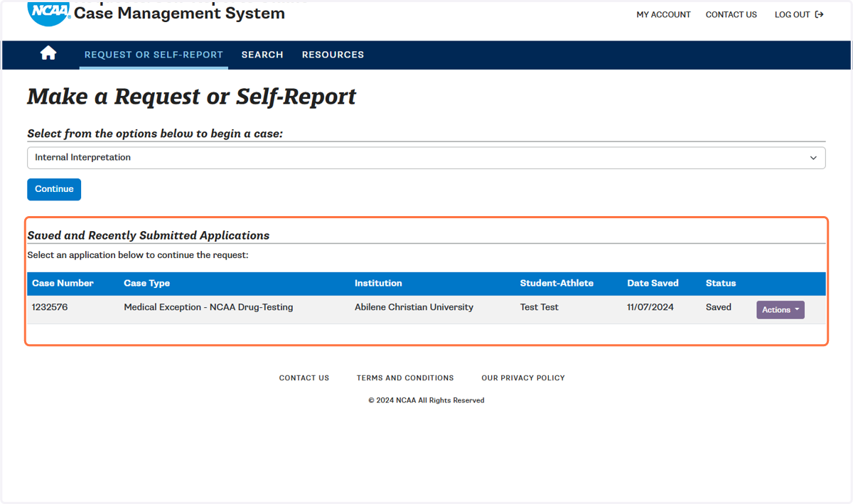Open Terms and Conditions footer link
Viewport: 853px width, 504px height.
pyautogui.click(x=405, y=378)
